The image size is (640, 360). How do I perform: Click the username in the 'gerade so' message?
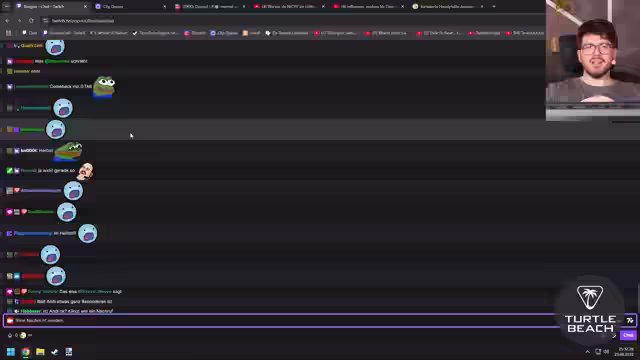point(29,171)
